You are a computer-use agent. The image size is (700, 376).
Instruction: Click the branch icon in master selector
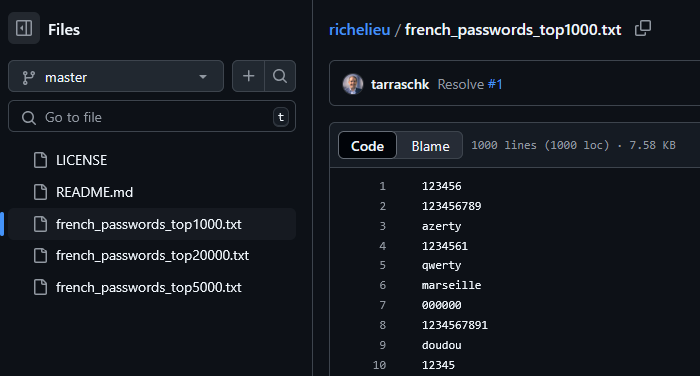[x=29, y=77]
